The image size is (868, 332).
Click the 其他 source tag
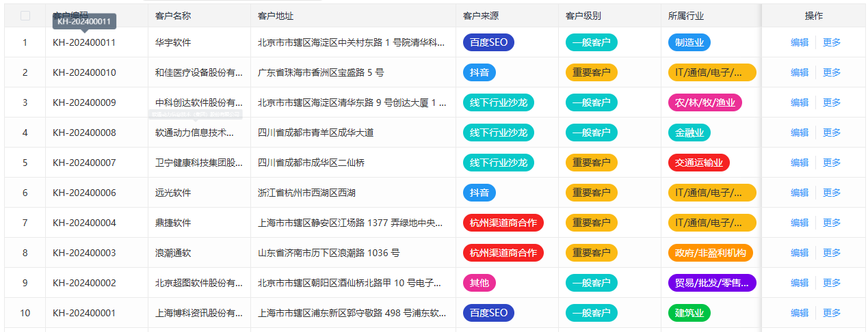(x=479, y=283)
